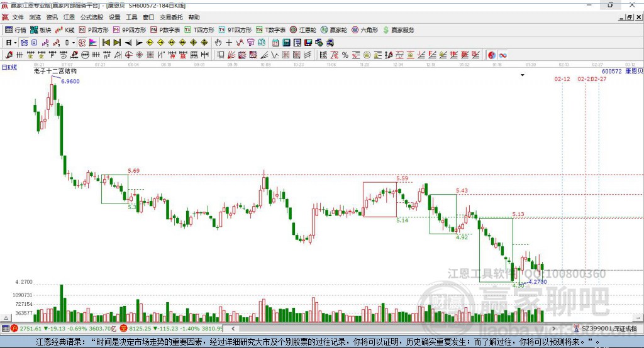644x348 pixels.
Task: Click the 康恩贝 stock name label
Action: 633,72
